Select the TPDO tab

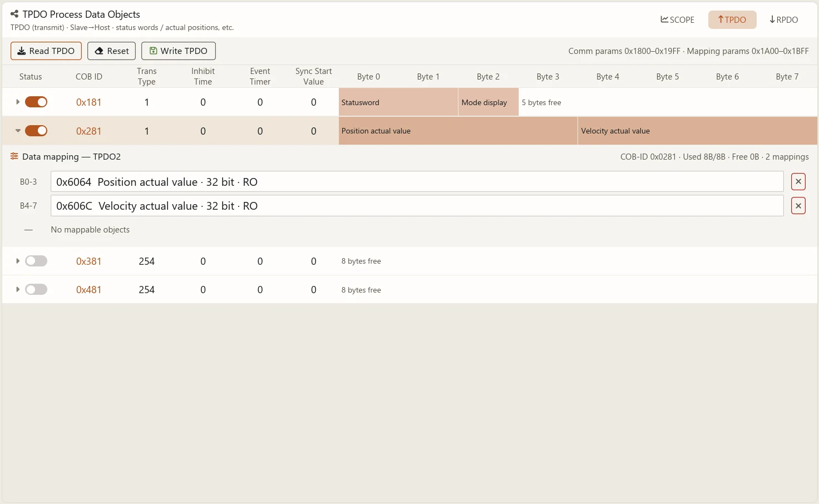(x=732, y=19)
